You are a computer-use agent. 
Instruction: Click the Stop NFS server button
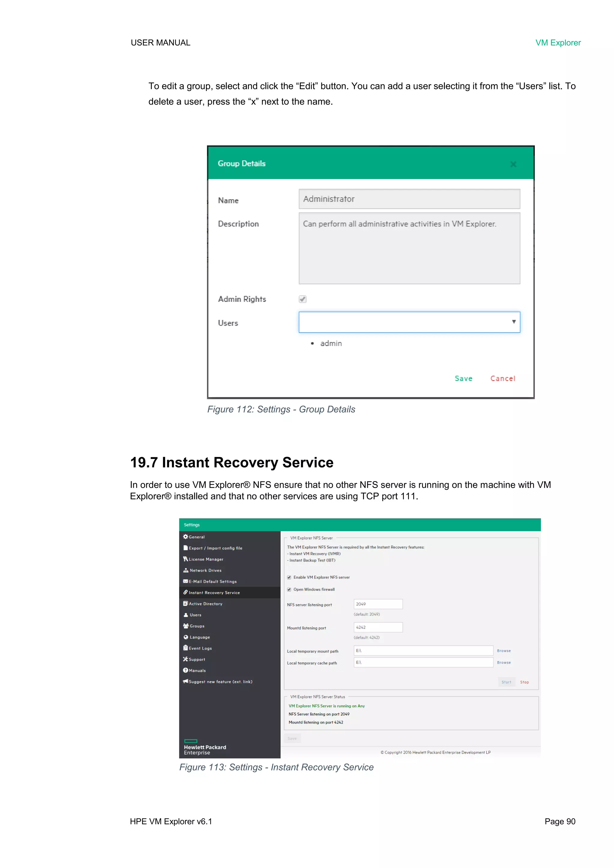(x=524, y=682)
